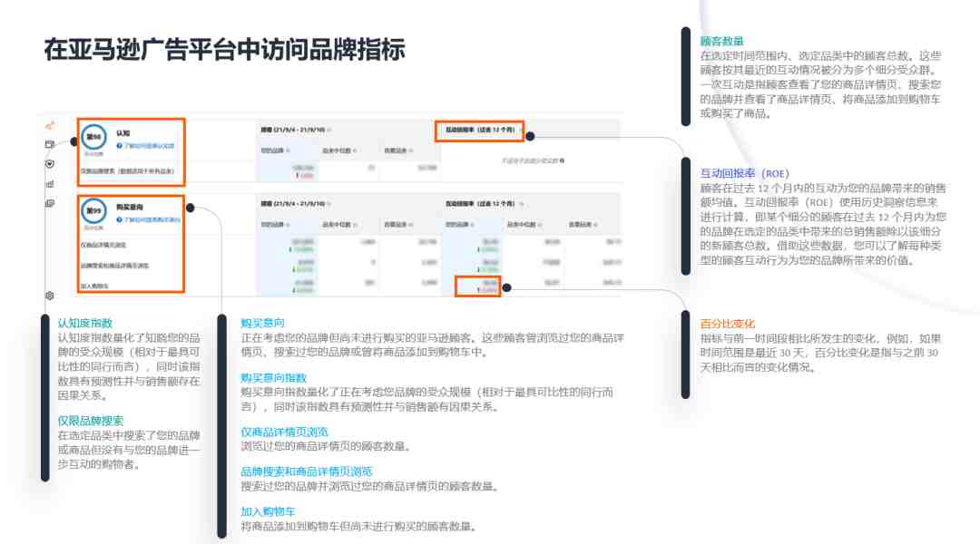
Task: Open the folder-shaped icon in the sidebar
Action: tap(50, 144)
